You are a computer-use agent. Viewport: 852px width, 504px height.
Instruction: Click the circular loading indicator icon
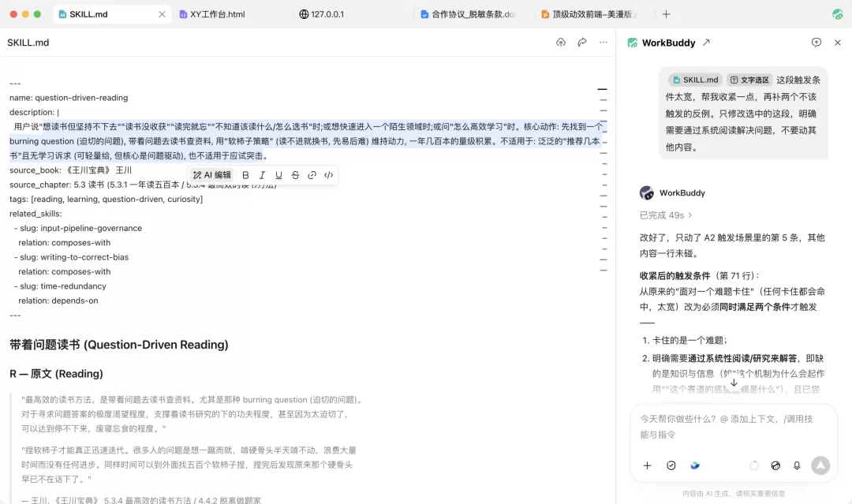(x=754, y=465)
